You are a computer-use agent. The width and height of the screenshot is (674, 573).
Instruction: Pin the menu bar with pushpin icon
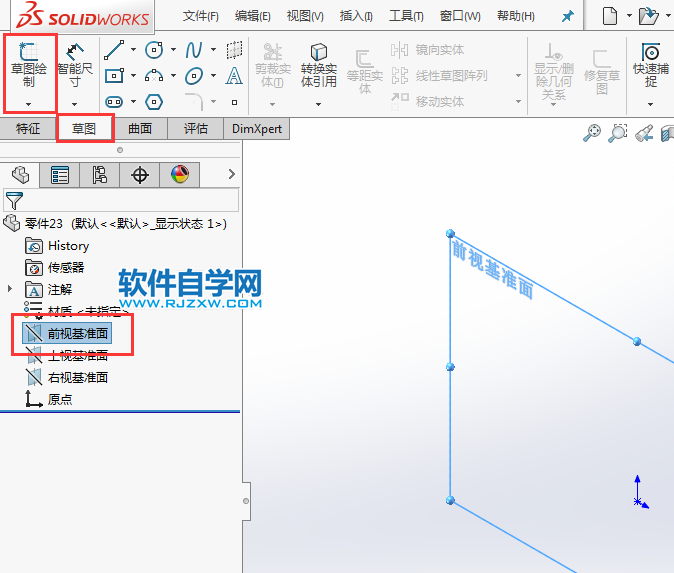tap(568, 16)
